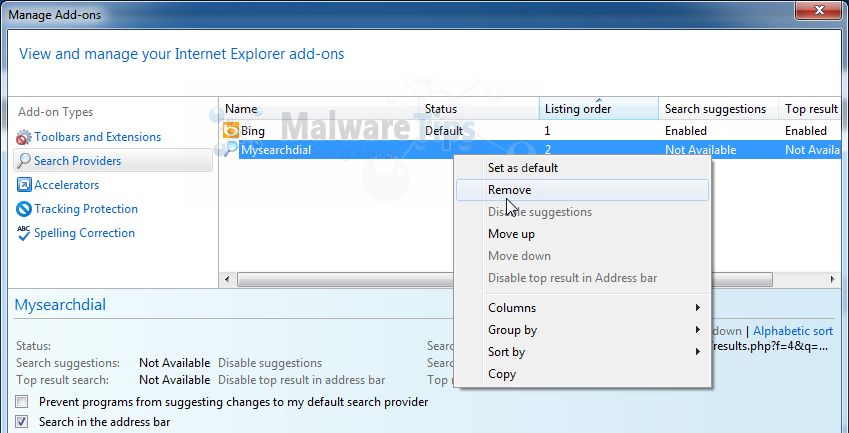The image size is (849, 433).
Task: Open Spelling Correction add-on type
Action: pyautogui.click(x=84, y=233)
